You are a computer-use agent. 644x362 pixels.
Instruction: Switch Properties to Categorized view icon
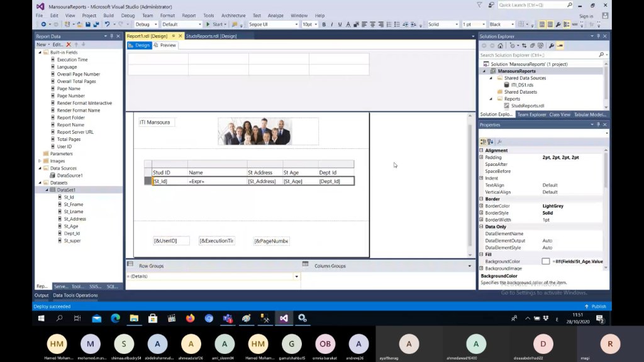pos(484,141)
